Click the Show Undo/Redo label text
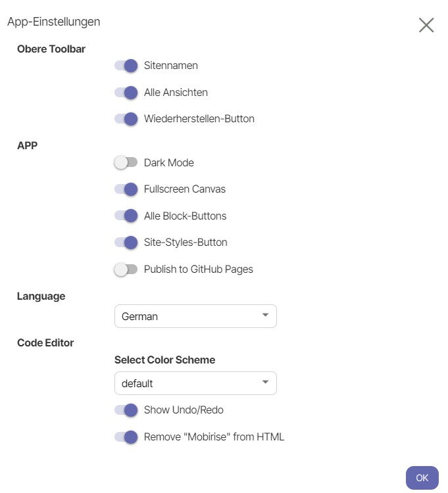This screenshot has width=448, height=493. pos(184,410)
